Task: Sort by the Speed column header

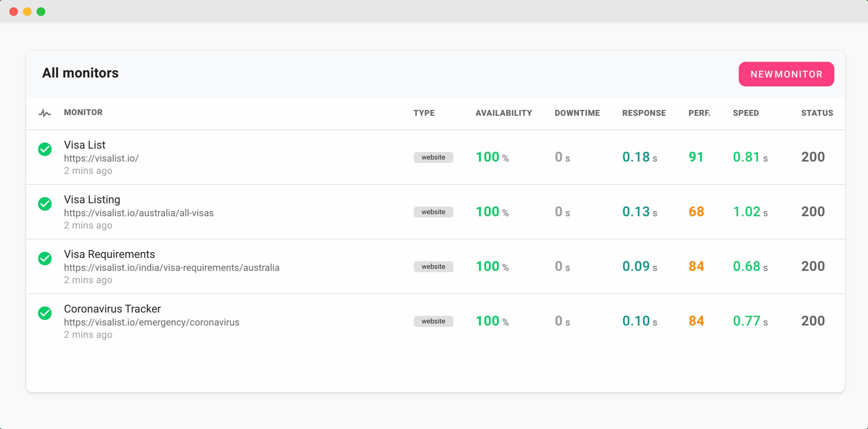Action: pyautogui.click(x=746, y=113)
